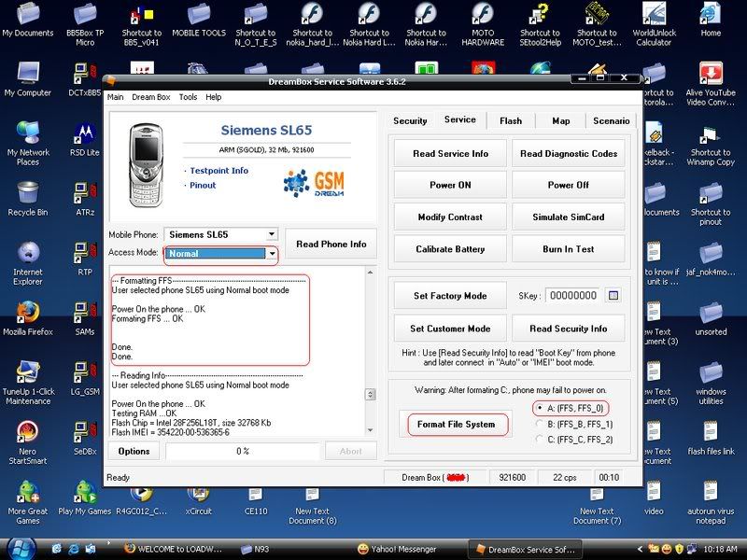Click the Power Off button
Viewport: 747px width, 560px height.
[569, 185]
